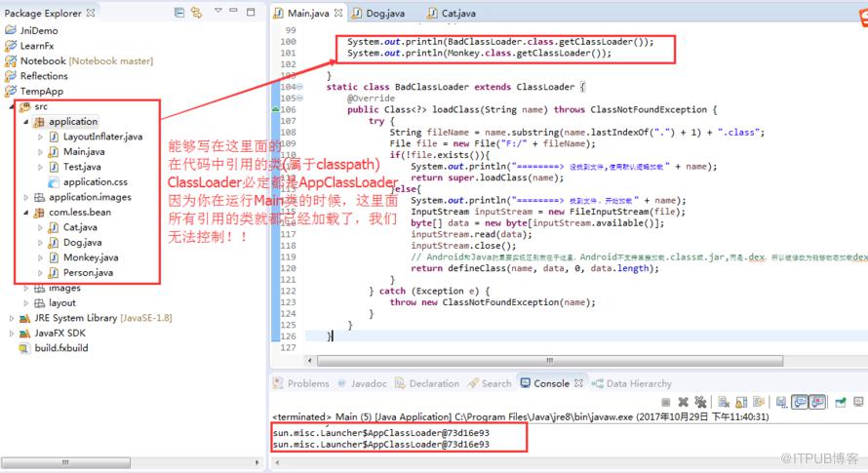Switch to the Main.java editor tab

(x=308, y=13)
